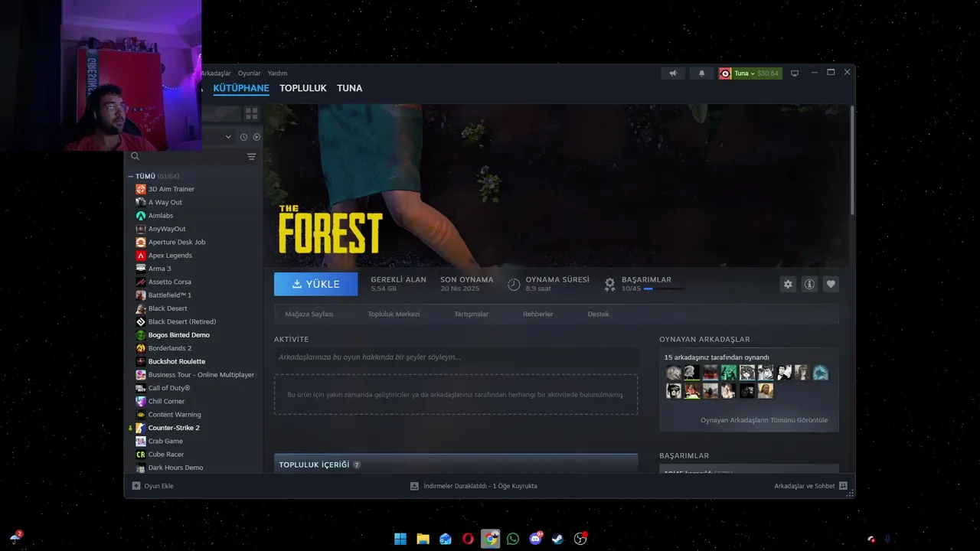
Task: Open the Yardım menu
Action: coord(277,73)
